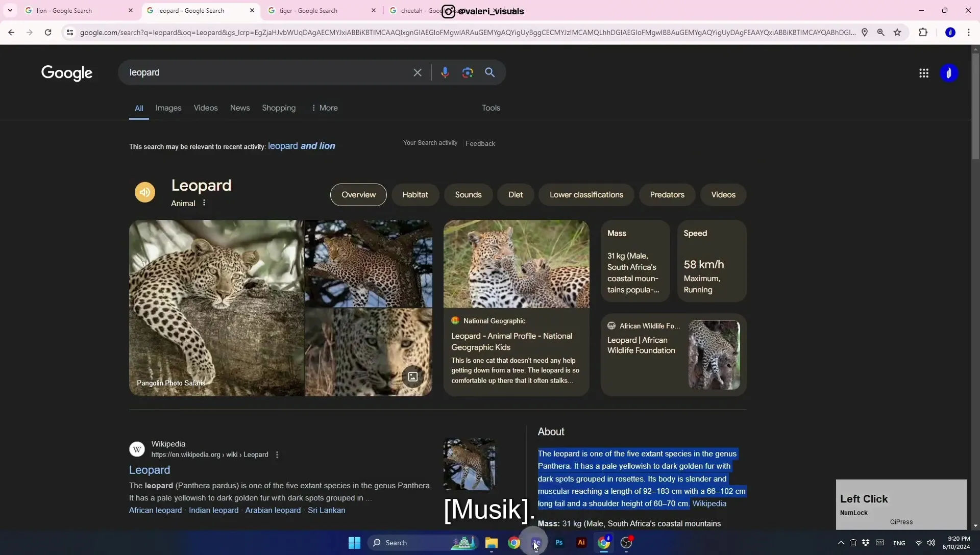The image size is (980, 555).
Task: Open Photoshop from the taskbar
Action: pyautogui.click(x=559, y=543)
